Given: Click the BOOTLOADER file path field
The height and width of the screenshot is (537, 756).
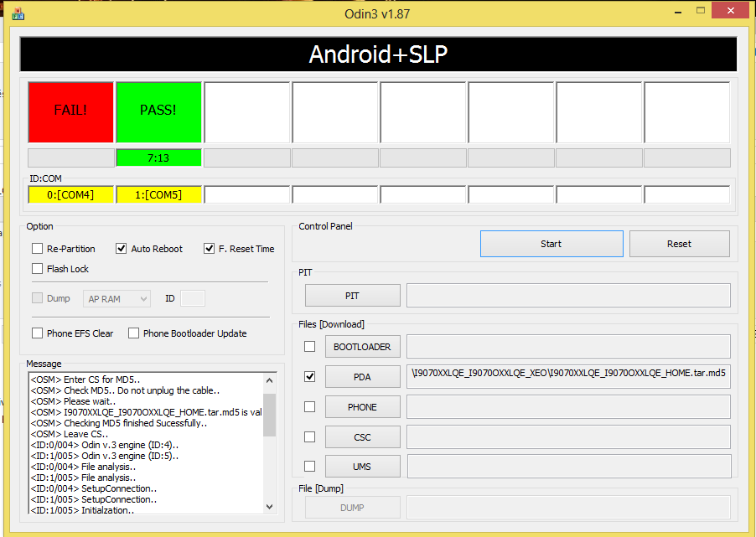Looking at the screenshot, I should (x=568, y=347).
